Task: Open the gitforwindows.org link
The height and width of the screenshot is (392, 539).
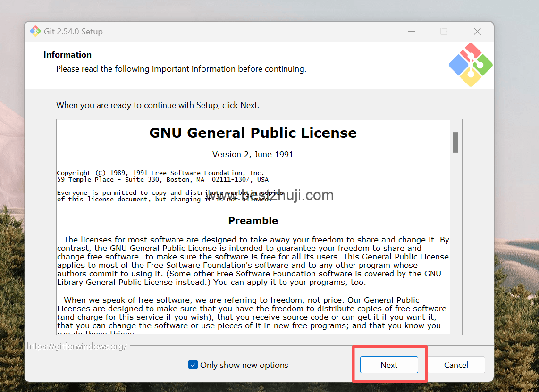Action: (x=76, y=346)
